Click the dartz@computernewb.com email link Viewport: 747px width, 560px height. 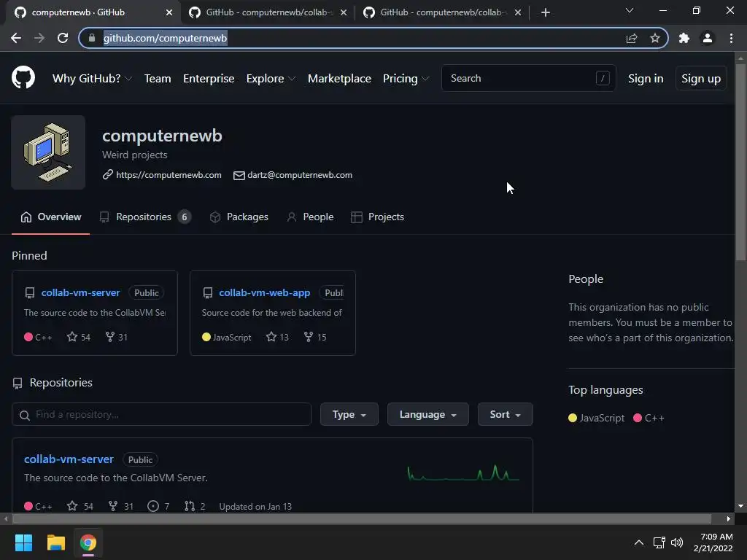coord(300,175)
